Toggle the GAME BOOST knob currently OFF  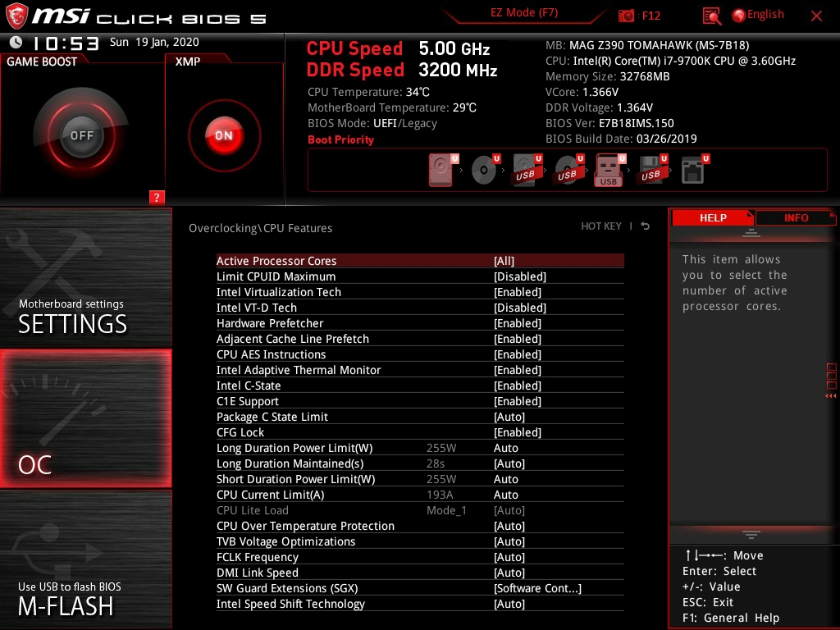(81, 135)
